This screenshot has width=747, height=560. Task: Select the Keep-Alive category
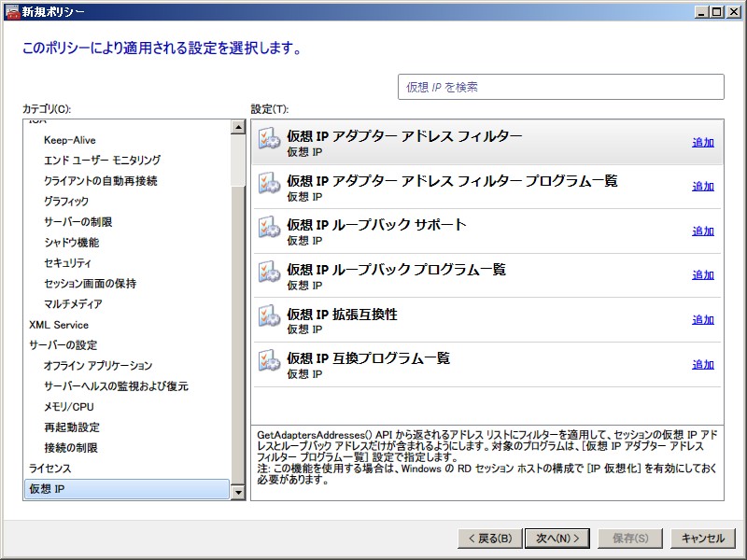pos(69,140)
